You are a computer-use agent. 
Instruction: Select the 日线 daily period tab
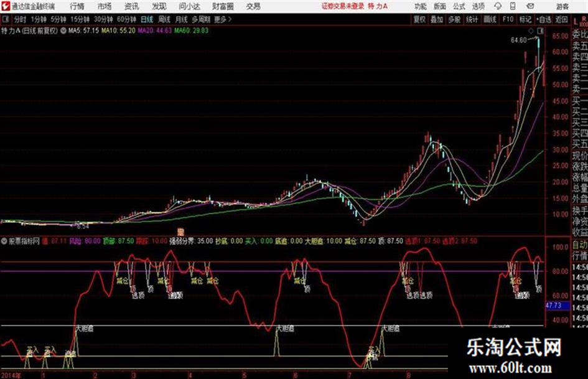(147, 19)
